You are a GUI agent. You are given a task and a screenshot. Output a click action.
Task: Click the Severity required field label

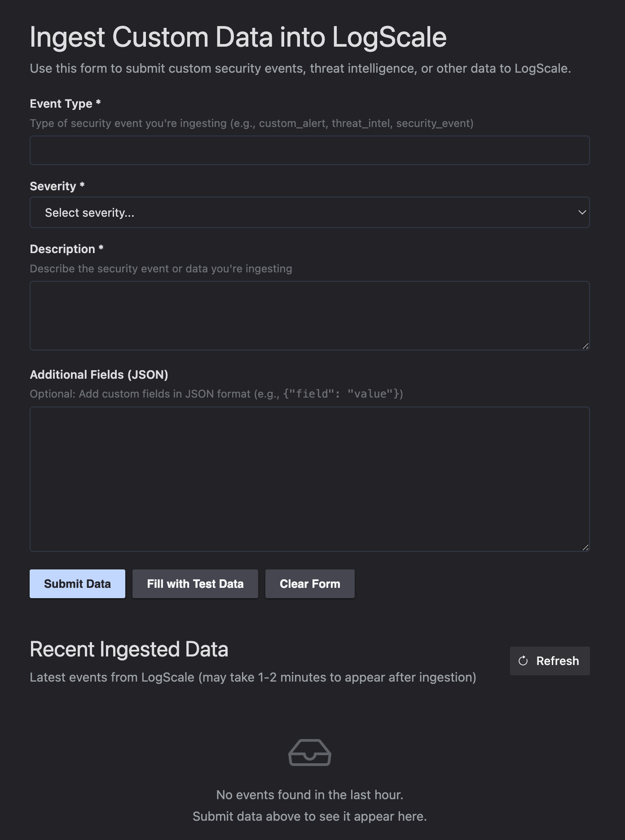(57, 185)
